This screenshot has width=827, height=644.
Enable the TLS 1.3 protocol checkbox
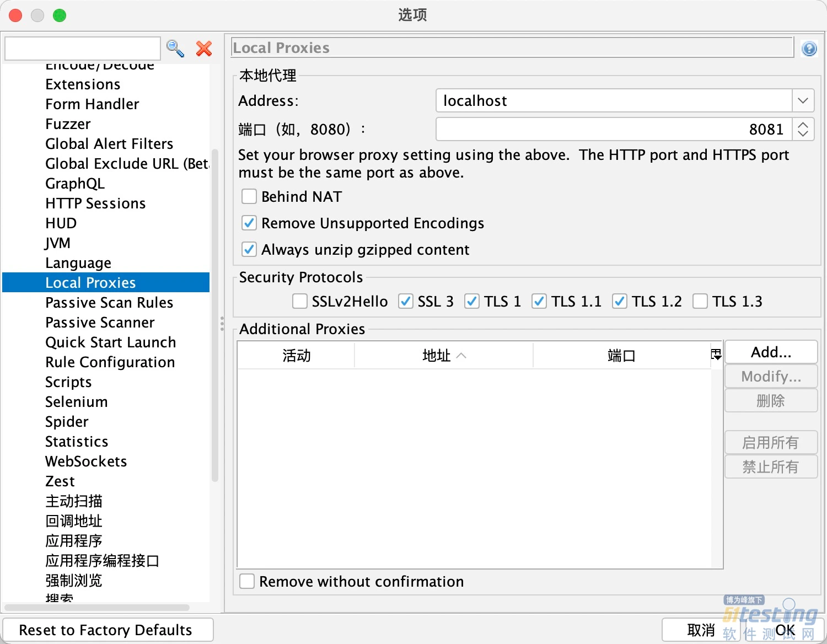(x=700, y=302)
